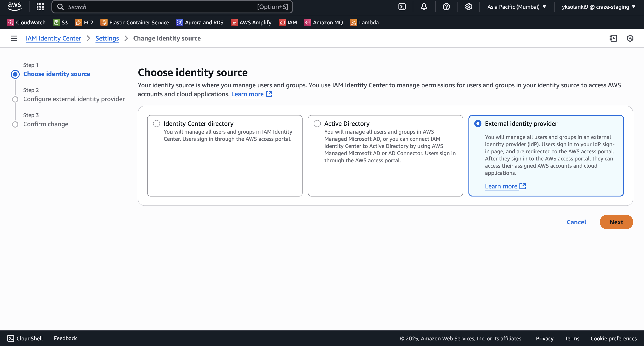Click into the top Search field

(x=160, y=7)
